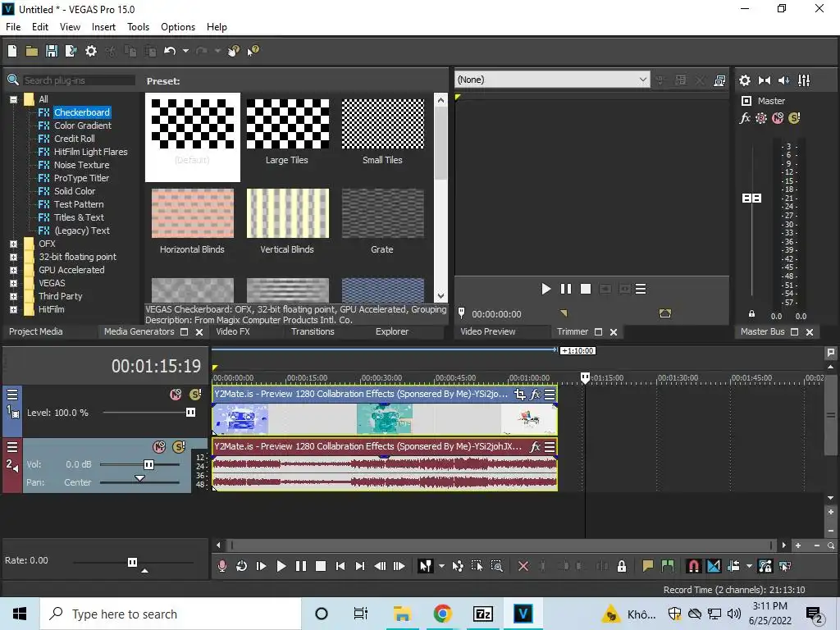840x630 pixels.
Task: Switch to the Project Media tab
Action: [x=36, y=331]
